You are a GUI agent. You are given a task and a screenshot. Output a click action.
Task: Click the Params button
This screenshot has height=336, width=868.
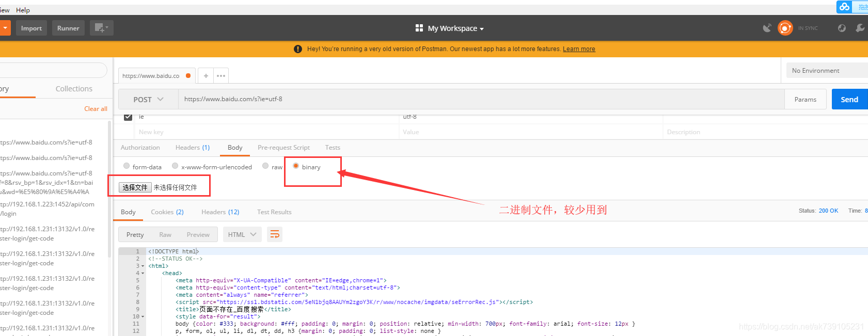[806, 99]
